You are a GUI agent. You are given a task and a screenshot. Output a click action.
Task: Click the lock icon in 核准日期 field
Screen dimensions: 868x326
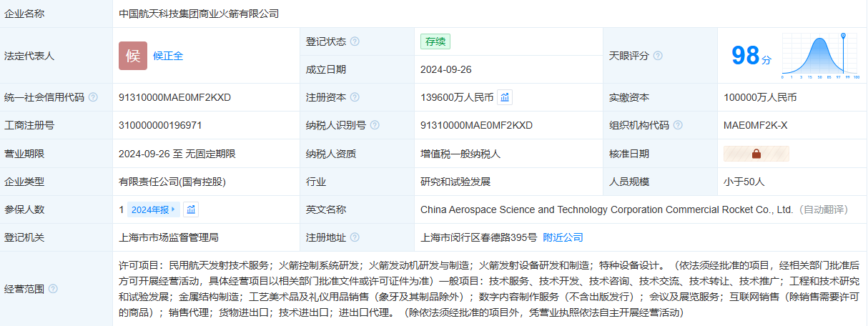pyautogui.click(x=756, y=154)
